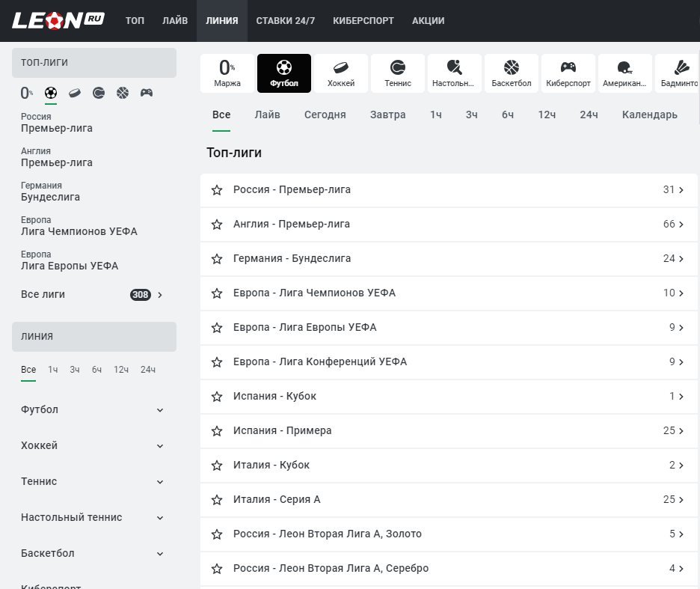Select the Футбол sport tile
The height and width of the screenshot is (589, 700).
click(284, 73)
